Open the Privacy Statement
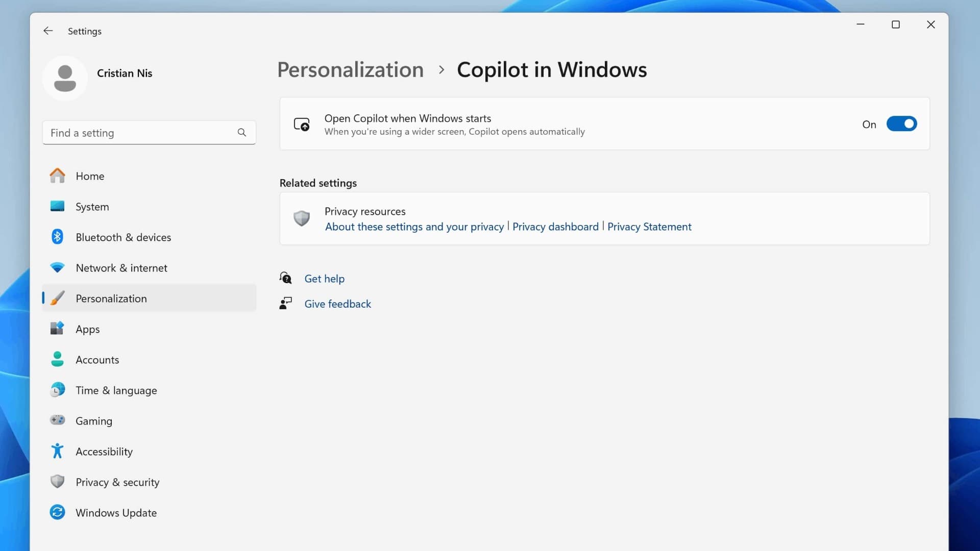 tap(649, 227)
